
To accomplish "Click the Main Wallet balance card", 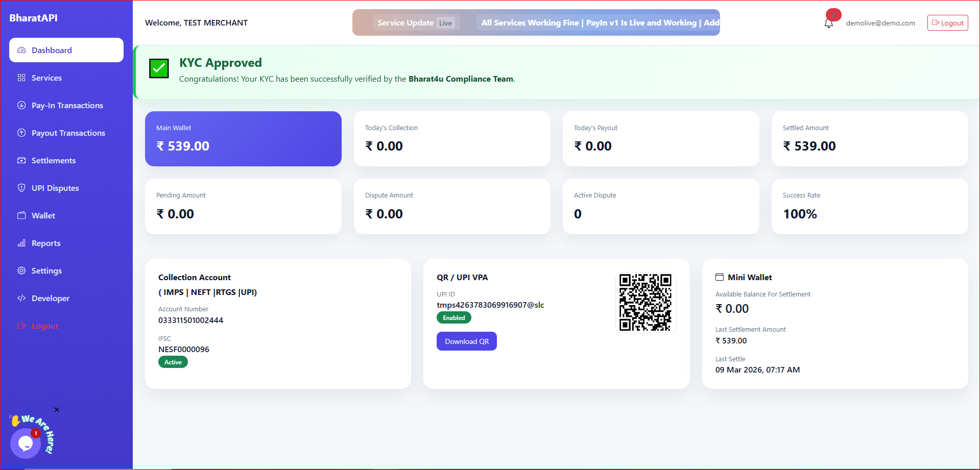I will [243, 139].
